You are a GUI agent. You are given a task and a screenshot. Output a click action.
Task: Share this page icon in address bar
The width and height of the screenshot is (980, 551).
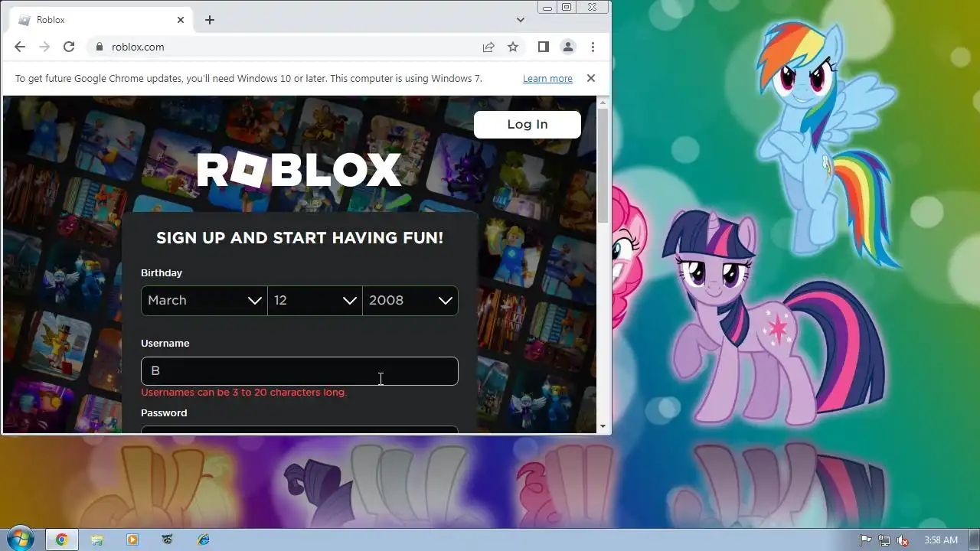[x=488, y=47]
